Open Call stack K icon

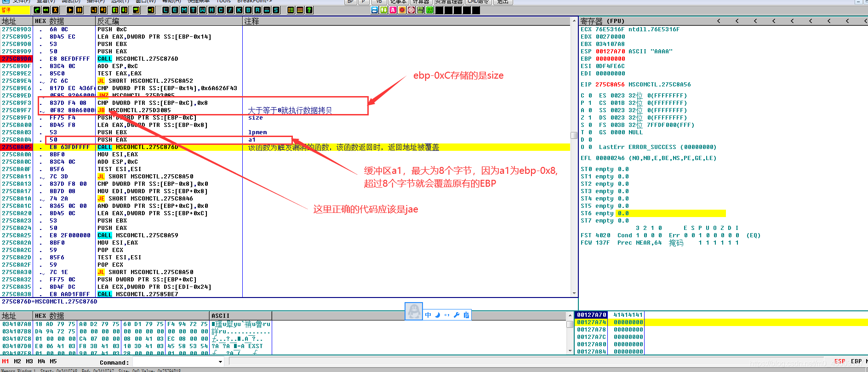[239, 10]
